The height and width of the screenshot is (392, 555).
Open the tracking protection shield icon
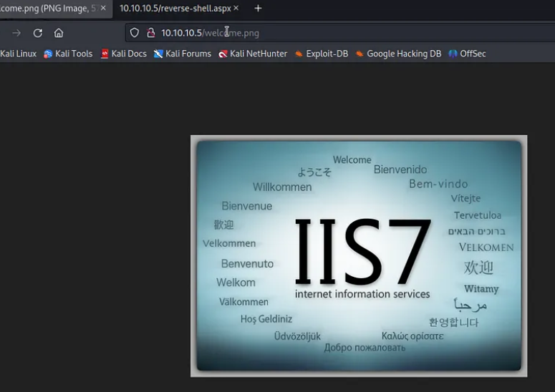135,33
